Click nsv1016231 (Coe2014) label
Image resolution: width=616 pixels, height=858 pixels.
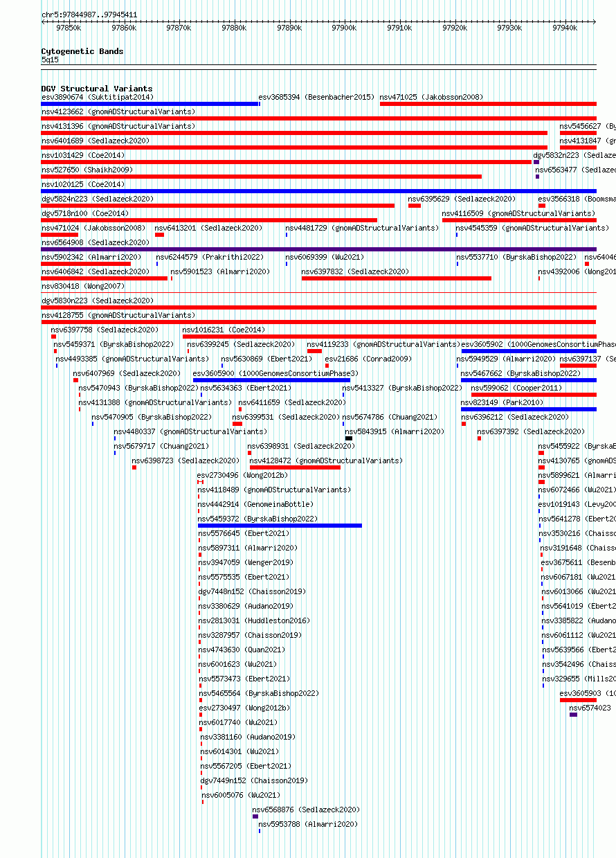pos(224,330)
